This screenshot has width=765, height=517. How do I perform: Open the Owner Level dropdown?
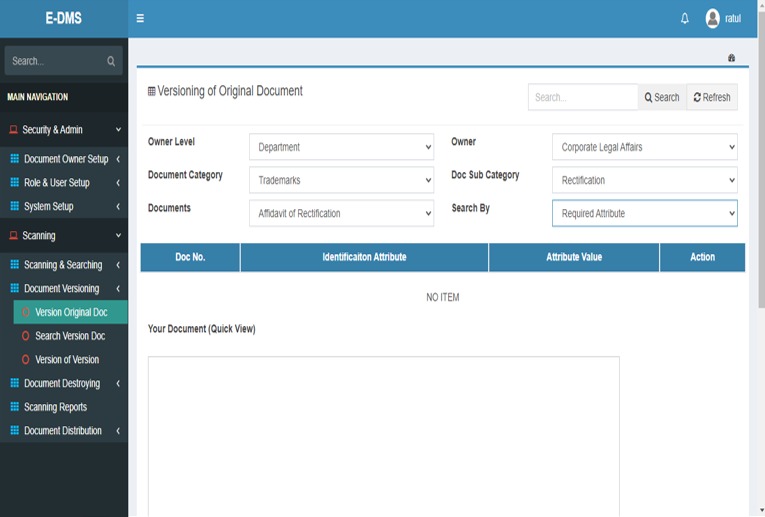tap(342, 147)
